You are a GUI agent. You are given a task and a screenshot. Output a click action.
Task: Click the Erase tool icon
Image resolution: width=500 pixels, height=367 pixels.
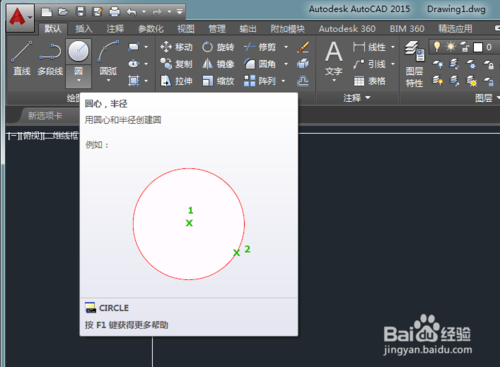coord(303,47)
